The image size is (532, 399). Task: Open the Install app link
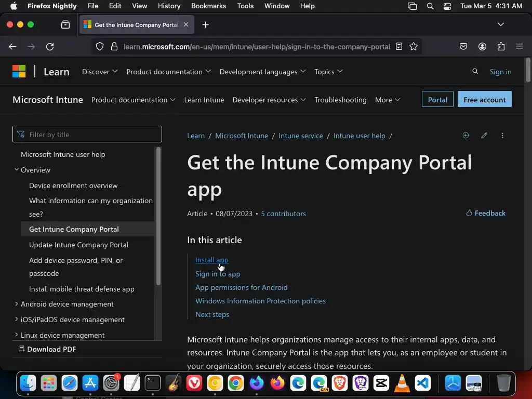click(212, 260)
